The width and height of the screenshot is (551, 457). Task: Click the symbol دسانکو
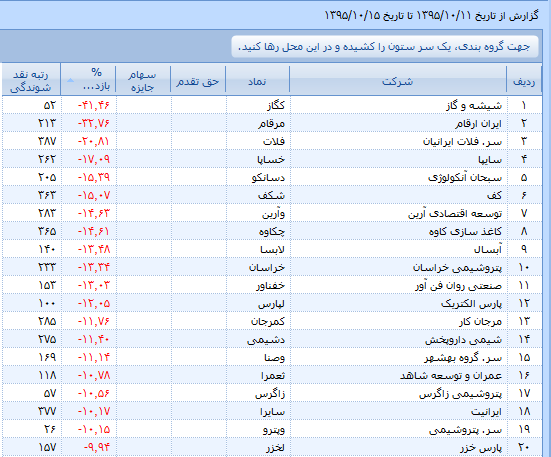[x=268, y=177]
